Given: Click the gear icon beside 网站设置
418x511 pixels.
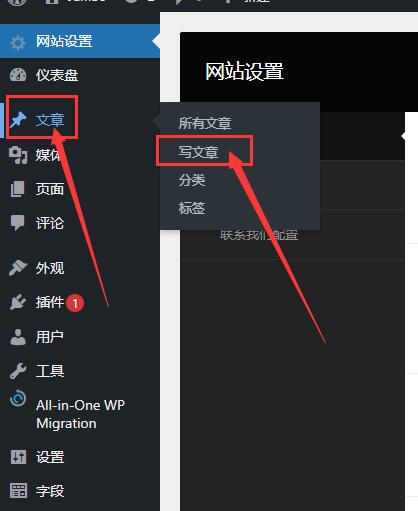Looking at the screenshot, I should coord(18,42).
